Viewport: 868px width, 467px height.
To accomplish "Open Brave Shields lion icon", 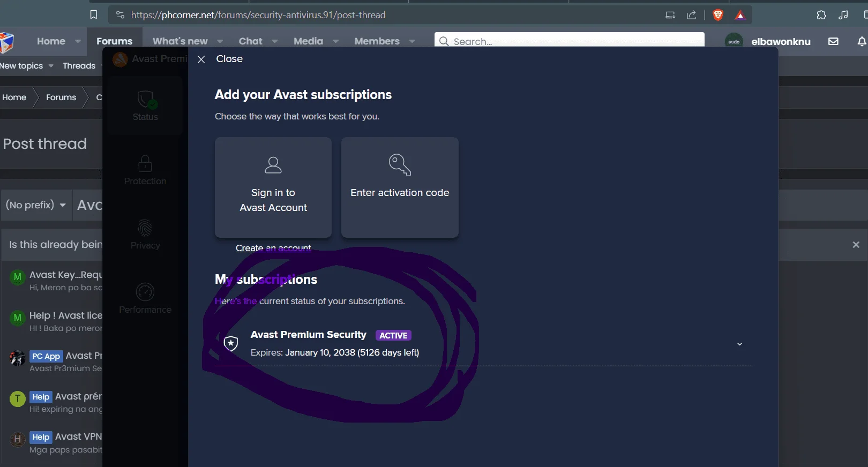I will [x=718, y=15].
